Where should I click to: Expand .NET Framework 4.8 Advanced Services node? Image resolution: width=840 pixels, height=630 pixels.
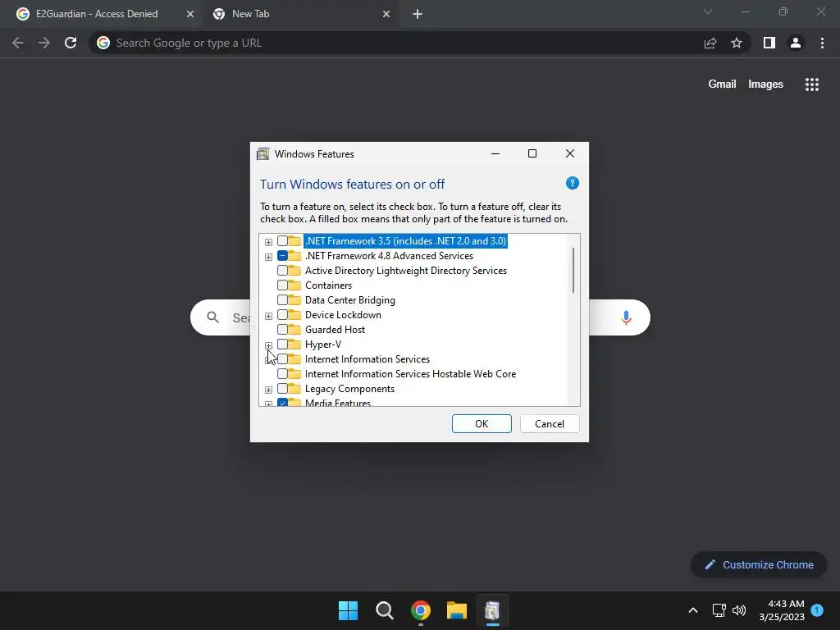pos(268,257)
